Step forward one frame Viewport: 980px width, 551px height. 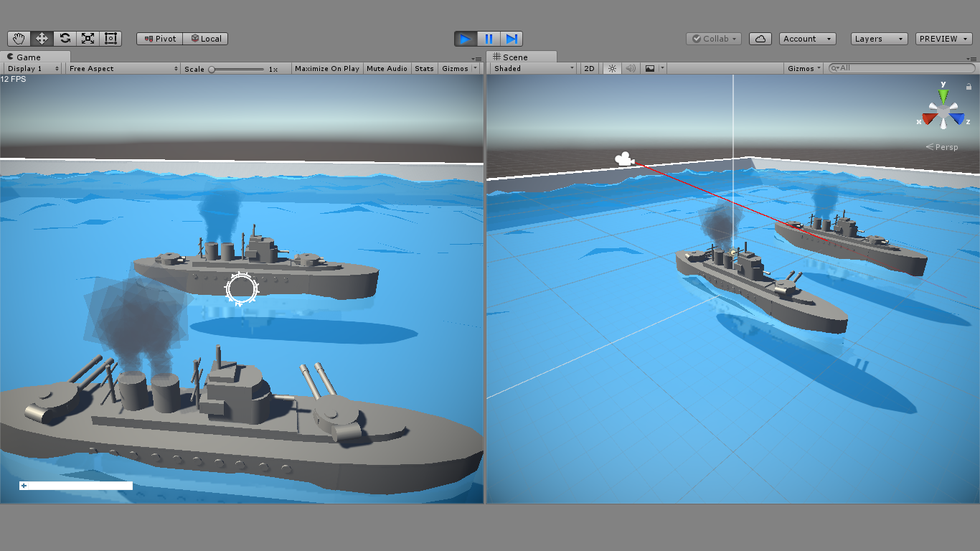click(512, 39)
